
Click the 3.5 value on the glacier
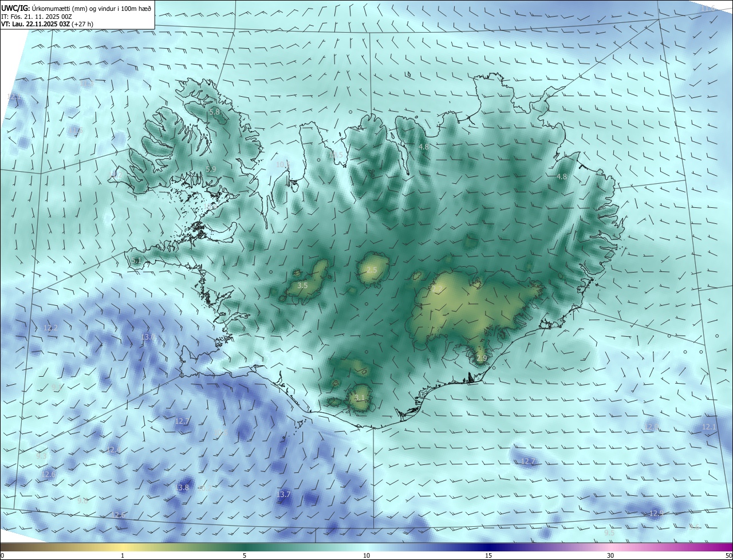[x=303, y=285]
